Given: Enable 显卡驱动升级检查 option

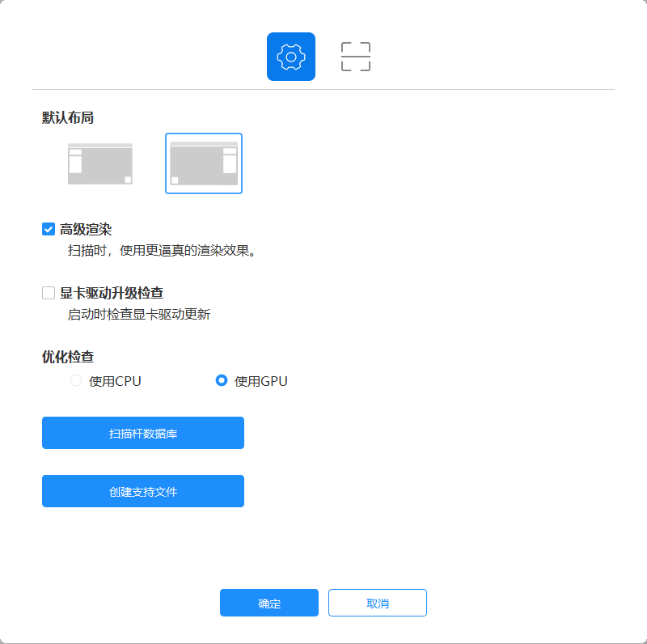Looking at the screenshot, I should pyautogui.click(x=48, y=292).
